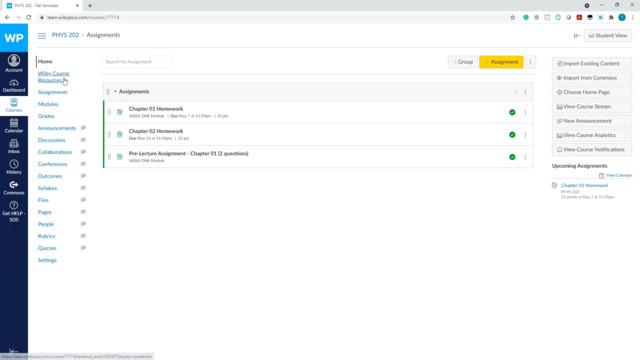Viewport: 640px width, 360px height.
Task: Click the add Group button
Action: [463, 62]
